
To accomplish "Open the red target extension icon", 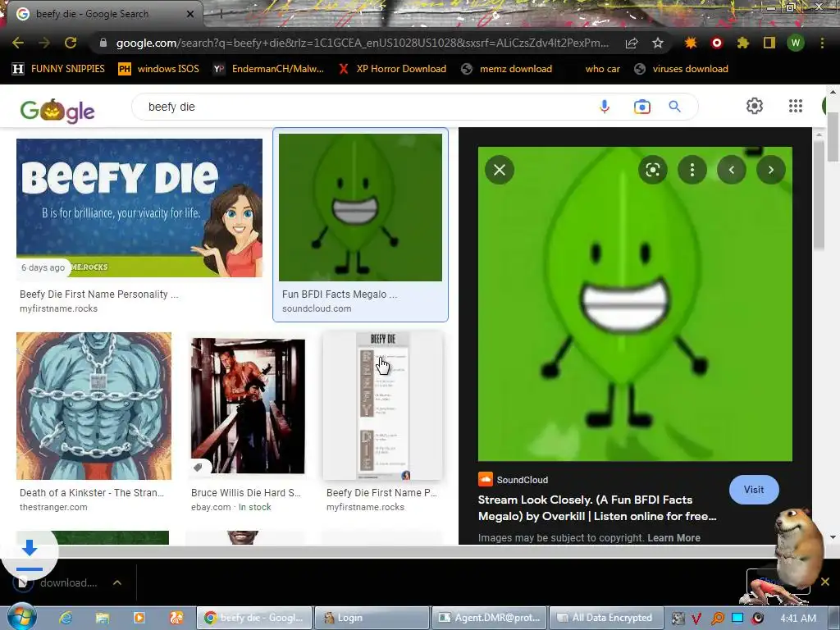I will 717,43.
